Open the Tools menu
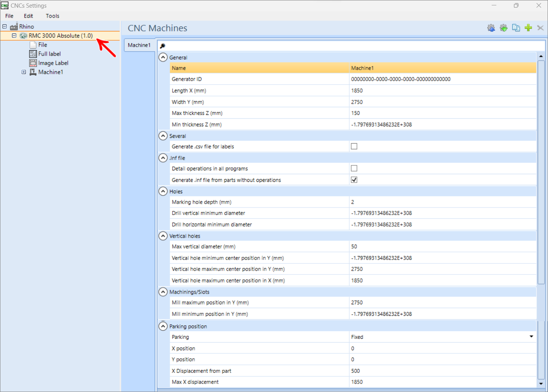Viewport: 548px width, 392px height. (x=52, y=16)
